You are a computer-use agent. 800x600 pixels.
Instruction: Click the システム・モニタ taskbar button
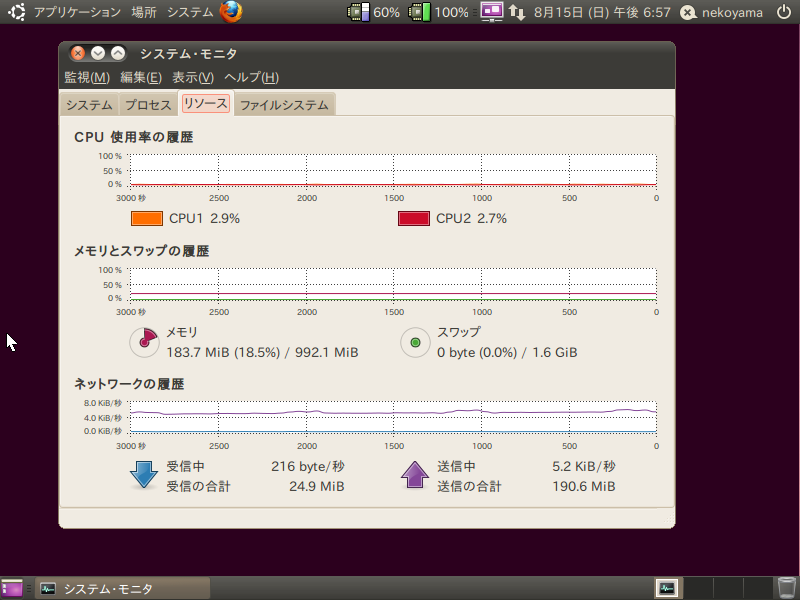click(122, 589)
